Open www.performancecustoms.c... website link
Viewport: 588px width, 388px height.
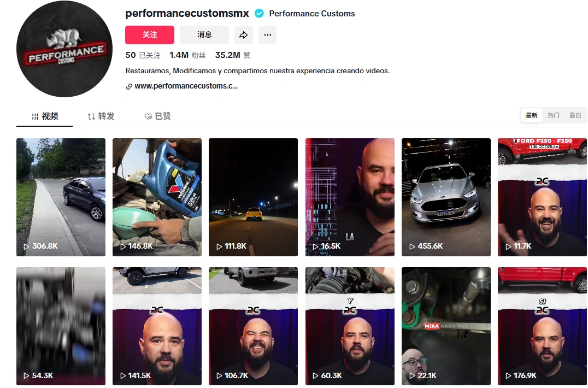(186, 86)
